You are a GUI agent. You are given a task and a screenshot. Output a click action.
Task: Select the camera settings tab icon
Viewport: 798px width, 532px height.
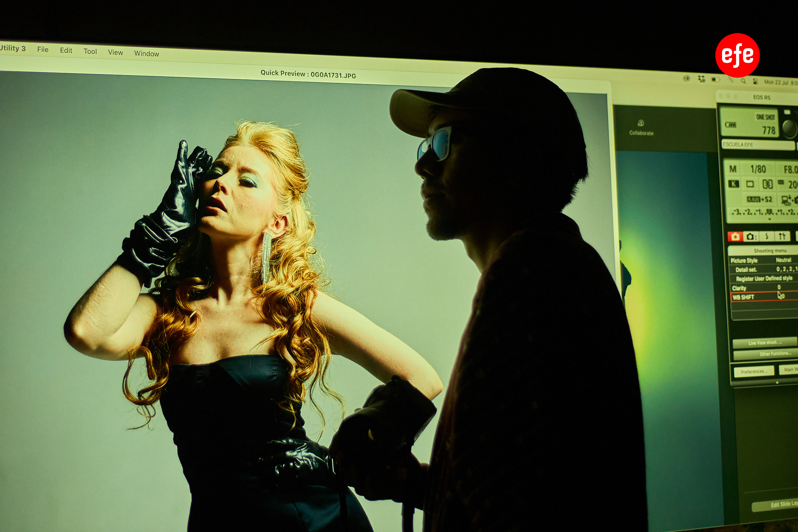coord(750,236)
